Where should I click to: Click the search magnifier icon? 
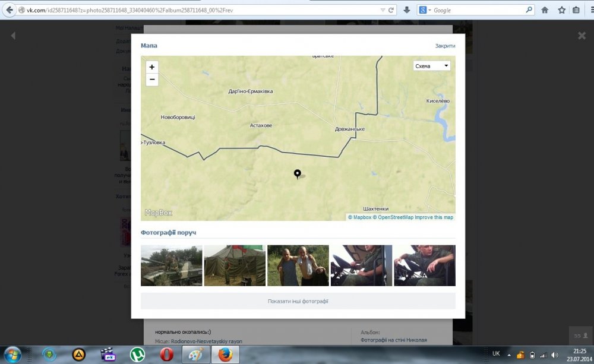[x=529, y=10]
